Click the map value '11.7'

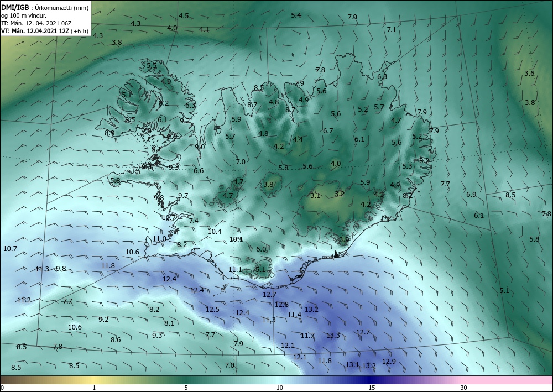(307, 335)
